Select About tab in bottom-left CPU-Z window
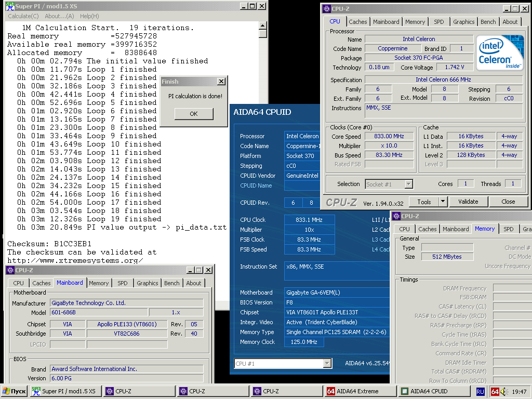532x399 pixels. pos(194,283)
